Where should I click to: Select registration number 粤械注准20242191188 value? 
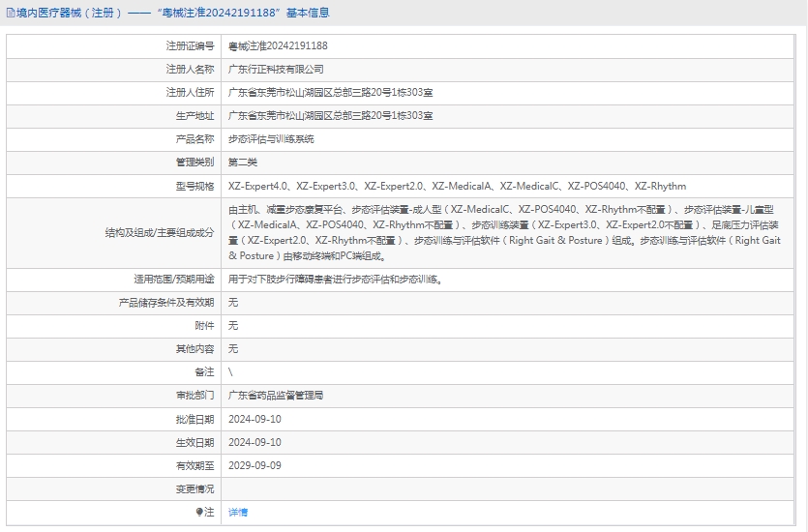[x=278, y=45]
